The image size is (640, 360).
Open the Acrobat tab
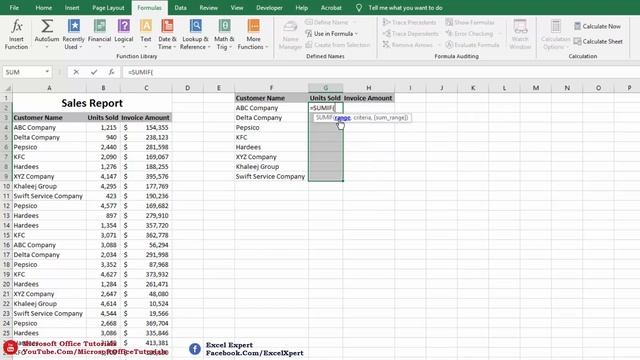click(331, 8)
